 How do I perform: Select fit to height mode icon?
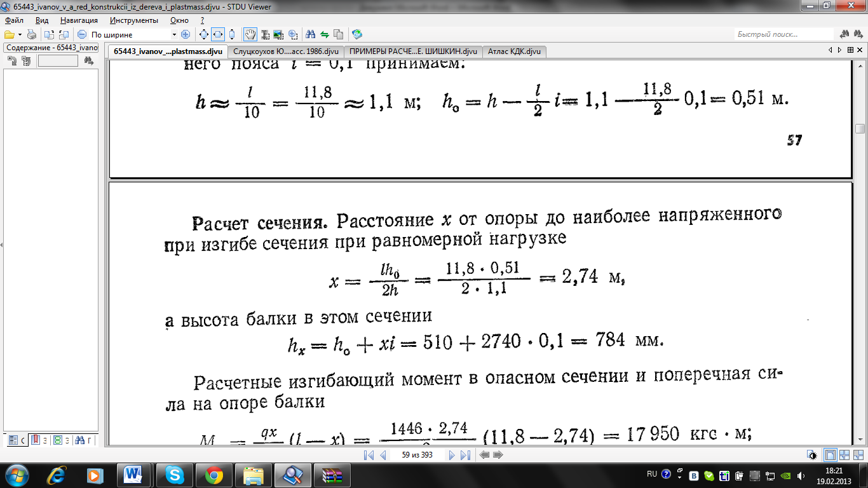coord(232,34)
